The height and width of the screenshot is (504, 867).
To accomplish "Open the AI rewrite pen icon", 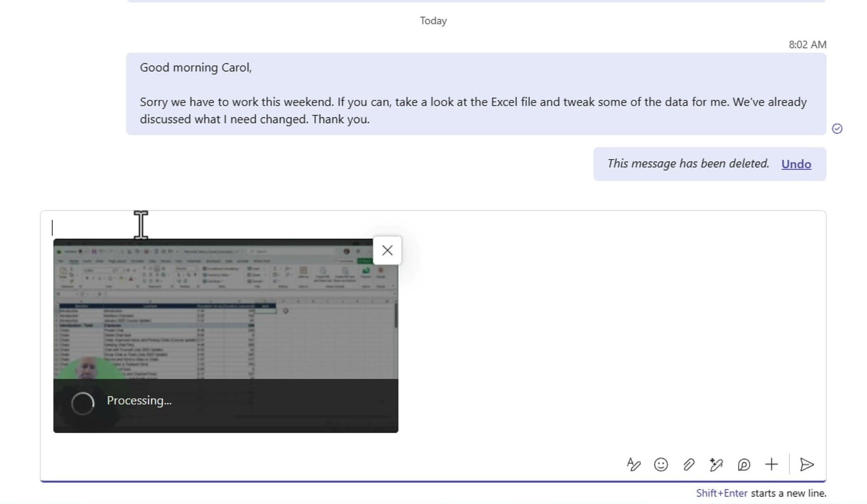I will tap(716, 464).
